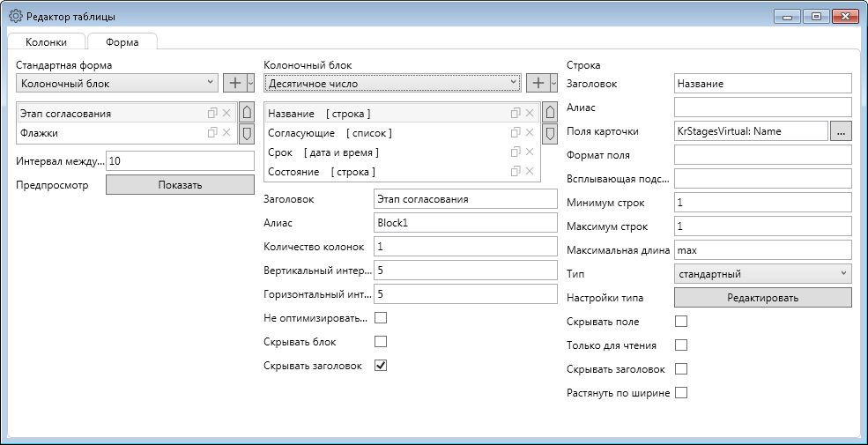
Task: Expand the "Десятичное число" control type dropdown
Action: [392, 83]
